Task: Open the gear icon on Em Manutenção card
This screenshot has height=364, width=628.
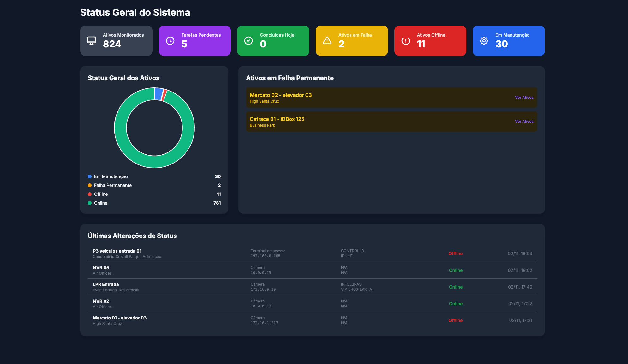Action: pos(483,40)
